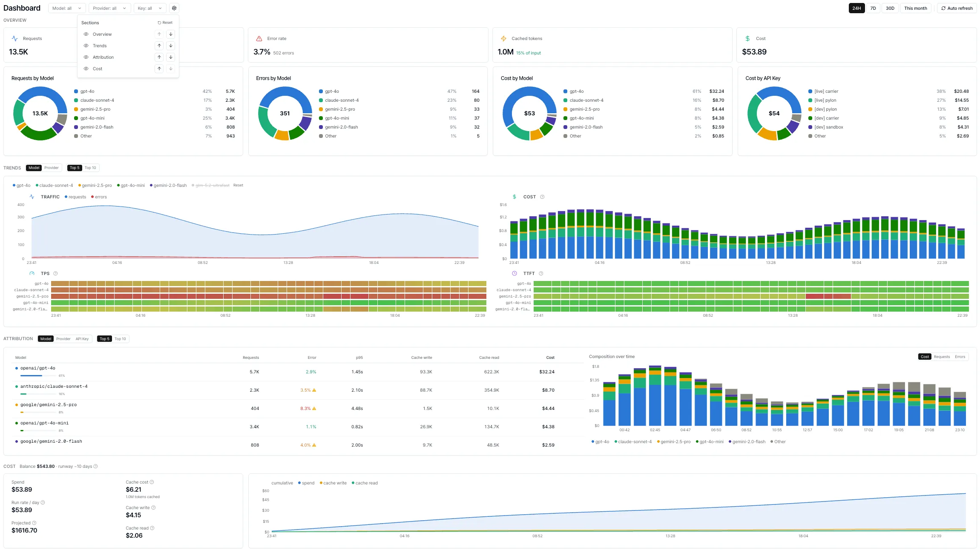This screenshot has height=553, width=980.
Task: Move Attribution section up
Action: pos(159,57)
